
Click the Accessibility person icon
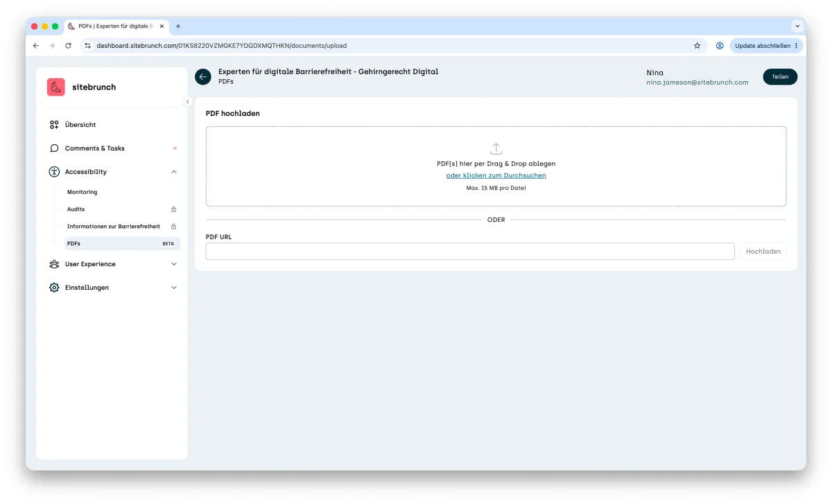tap(54, 172)
